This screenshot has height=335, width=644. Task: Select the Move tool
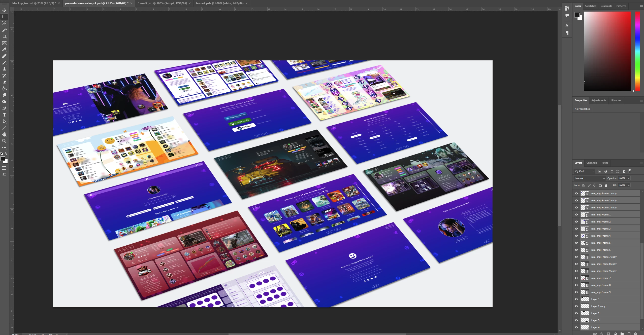click(4, 10)
